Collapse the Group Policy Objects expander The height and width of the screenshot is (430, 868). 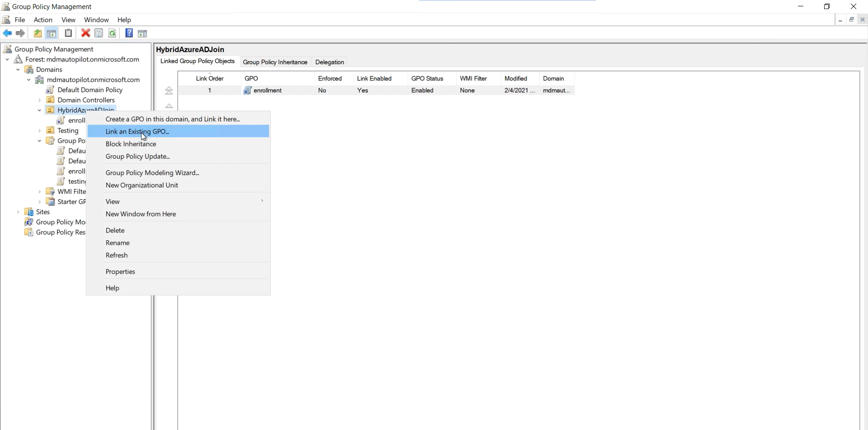pyautogui.click(x=39, y=140)
